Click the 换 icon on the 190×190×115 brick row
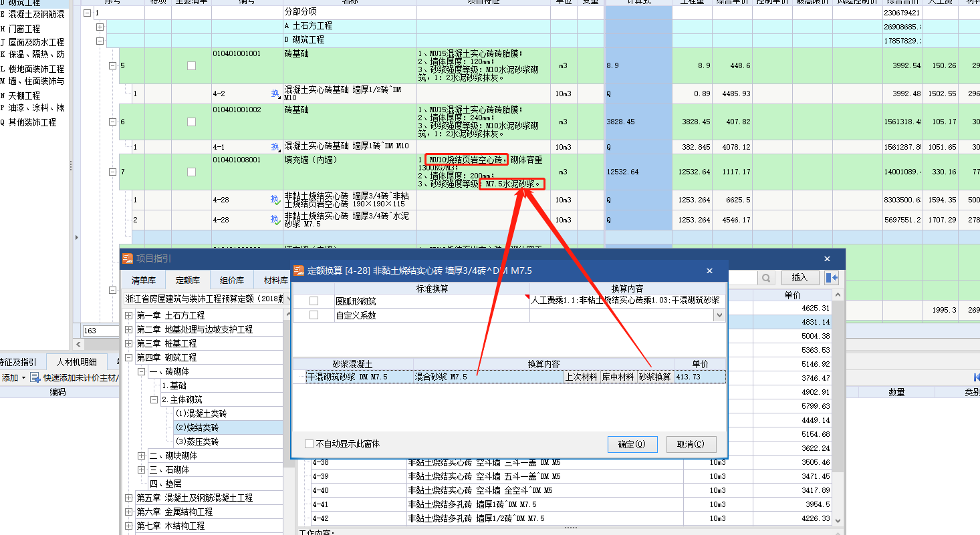Image resolution: width=980 pixels, height=535 pixels. 275,200
